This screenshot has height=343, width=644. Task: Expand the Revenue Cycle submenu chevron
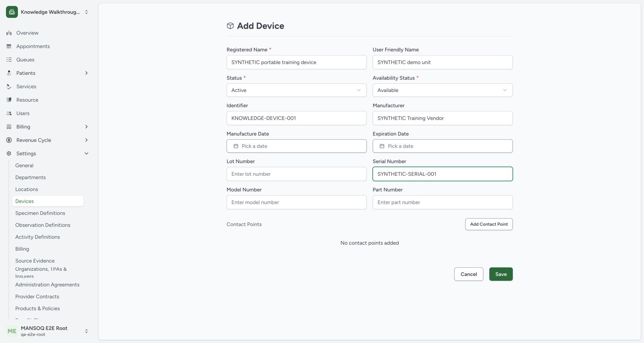click(x=86, y=140)
